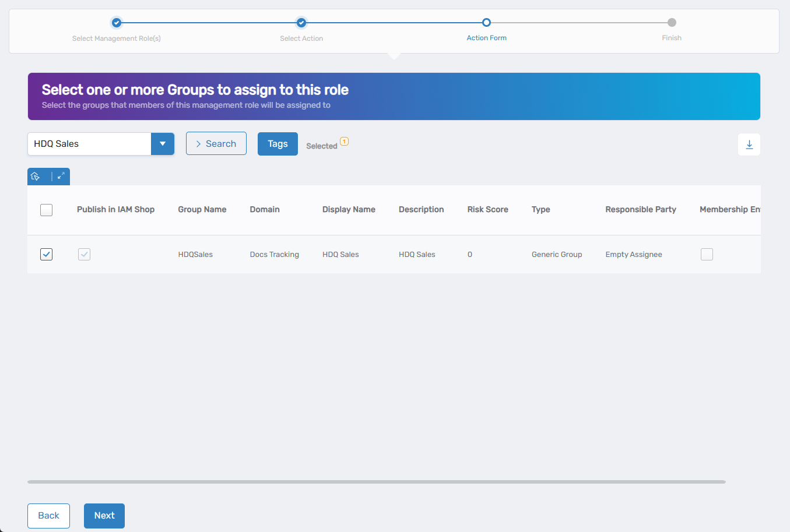Select the cursor-selection icon in the table toolbar
Image resolution: width=790 pixels, height=532 pixels.
[x=36, y=176]
